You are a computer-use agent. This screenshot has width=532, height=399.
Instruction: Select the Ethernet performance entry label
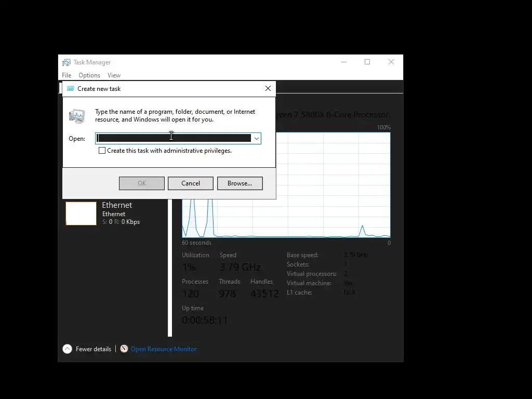(117, 205)
